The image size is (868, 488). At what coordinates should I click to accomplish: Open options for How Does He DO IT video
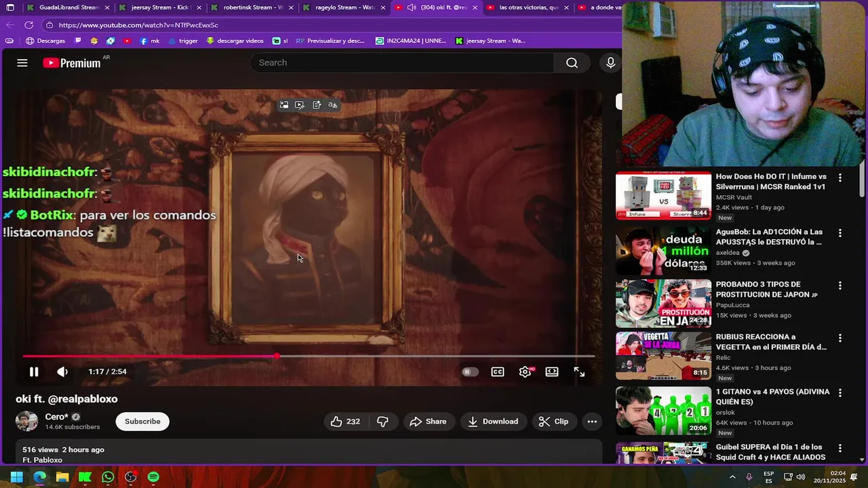(840, 178)
